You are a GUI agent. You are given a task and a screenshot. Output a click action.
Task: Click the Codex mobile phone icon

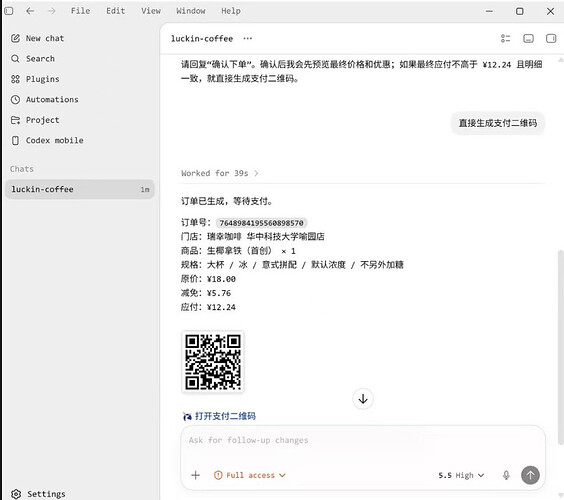15,140
